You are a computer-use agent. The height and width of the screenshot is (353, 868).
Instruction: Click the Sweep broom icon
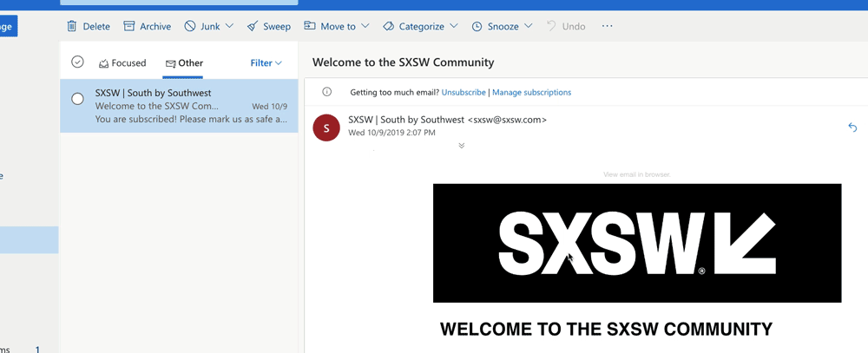pos(252,26)
